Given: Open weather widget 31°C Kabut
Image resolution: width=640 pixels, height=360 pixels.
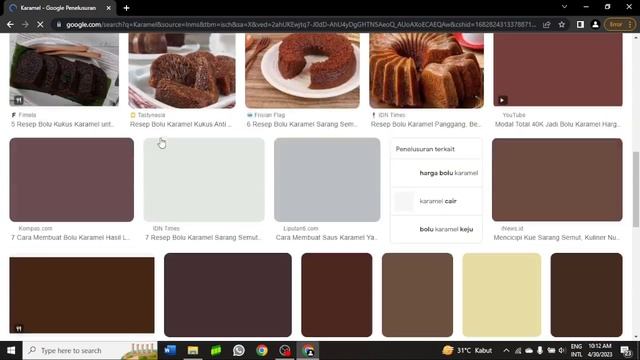Looking at the screenshot, I should [x=467, y=351].
